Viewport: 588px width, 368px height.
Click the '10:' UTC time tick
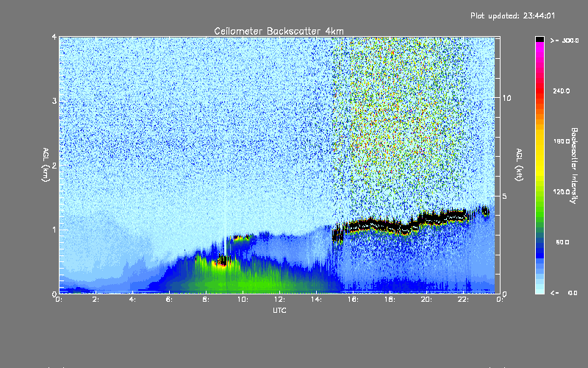pyautogui.click(x=243, y=300)
